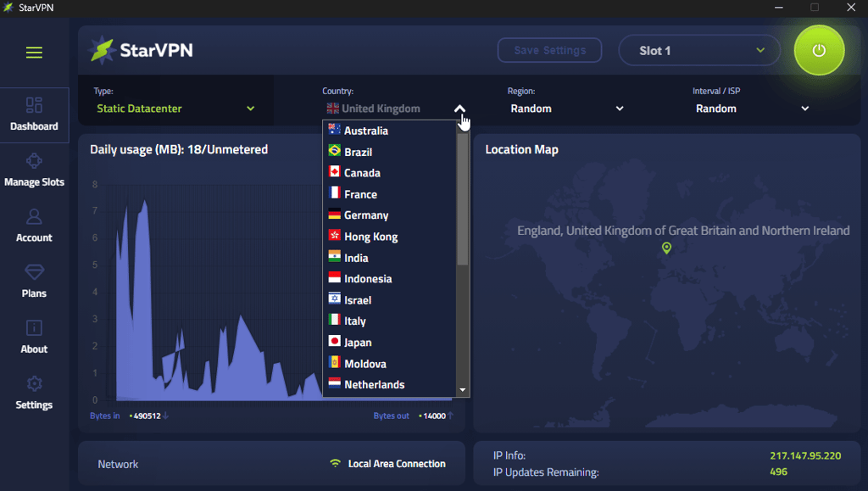868x491 pixels.
Task: Click the Bytes out value 14000
Action: coord(434,416)
